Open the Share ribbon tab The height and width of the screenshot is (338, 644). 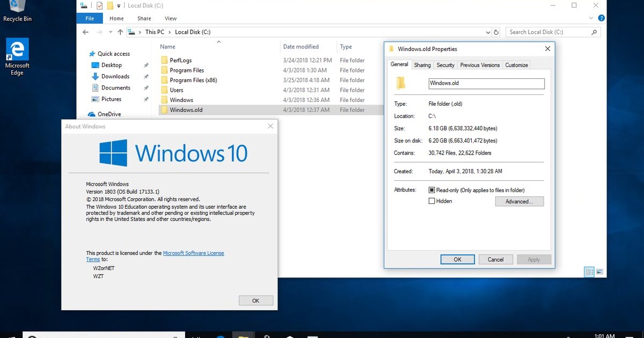tap(144, 18)
